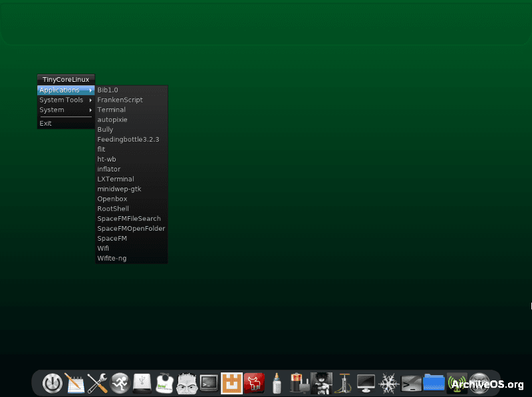The width and height of the screenshot is (532, 397).
Task: Click the orange castle-shaped dock icon
Action: coord(231,384)
